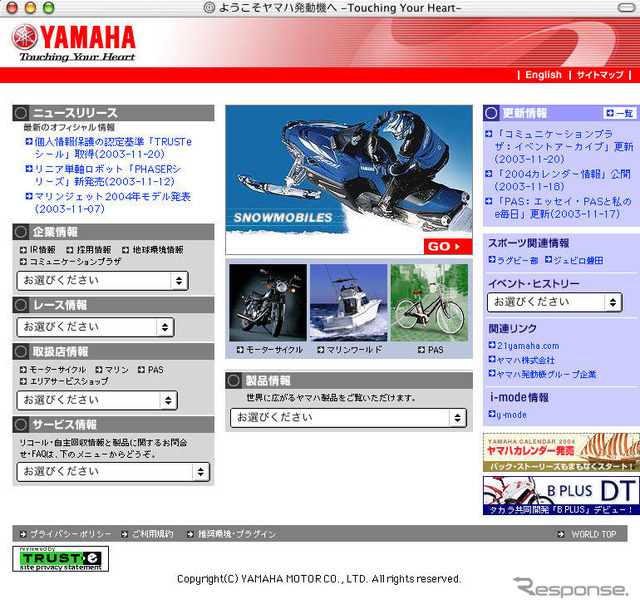Click the motorcycle thumbnail image
640x609 pixels.
(268, 302)
